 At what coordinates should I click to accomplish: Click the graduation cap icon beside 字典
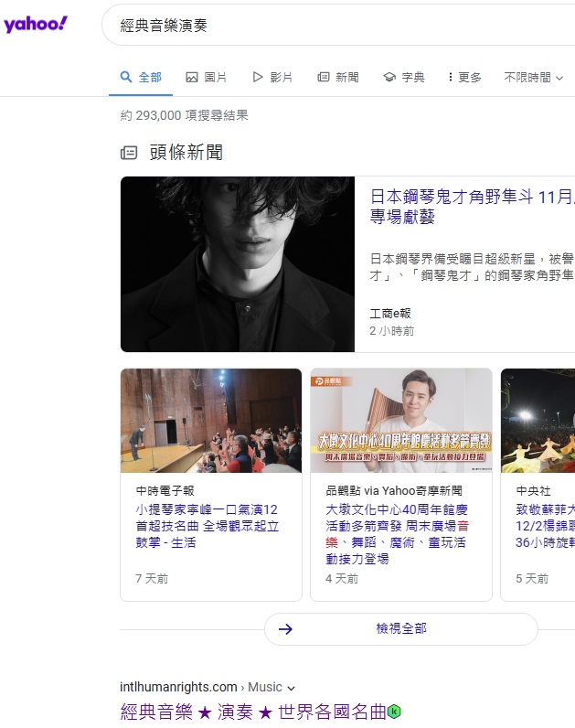pyautogui.click(x=389, y=78)
